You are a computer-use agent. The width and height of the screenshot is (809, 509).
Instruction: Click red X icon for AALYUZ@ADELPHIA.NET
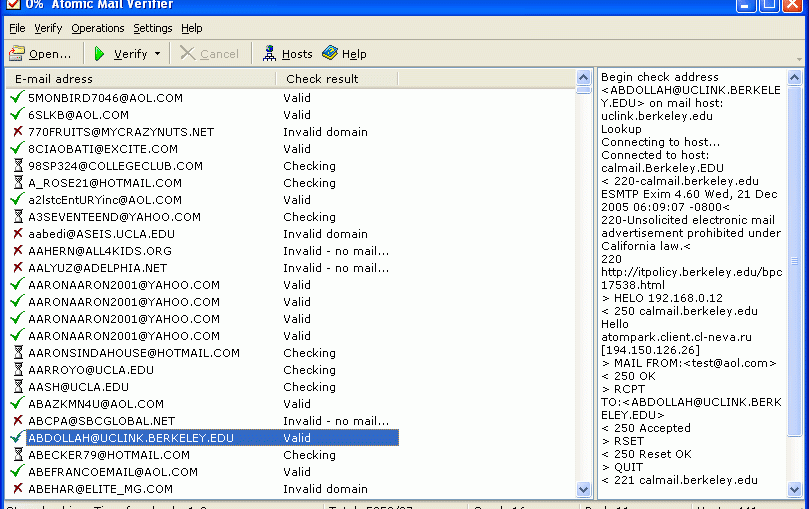pos(18,268)
